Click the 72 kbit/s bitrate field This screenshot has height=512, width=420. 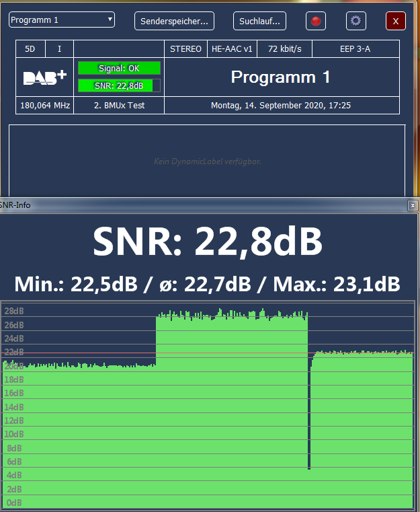pos(285,49)
